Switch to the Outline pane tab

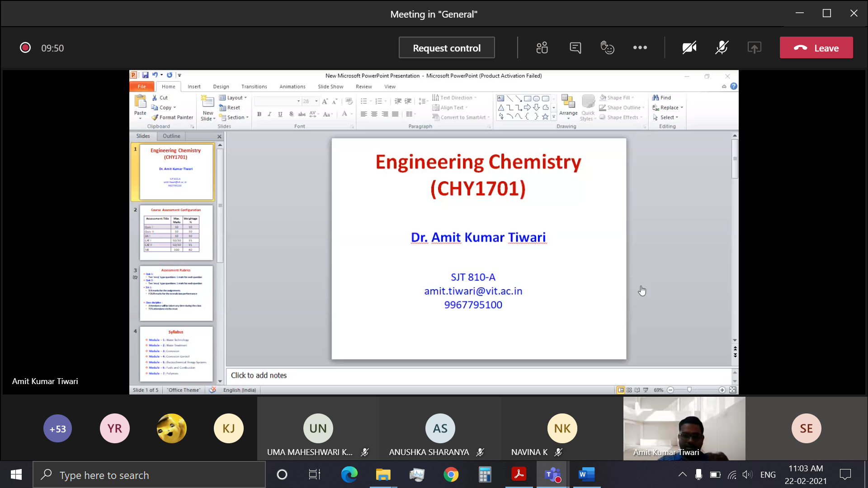pyautogui.click(x=171, y=136)
